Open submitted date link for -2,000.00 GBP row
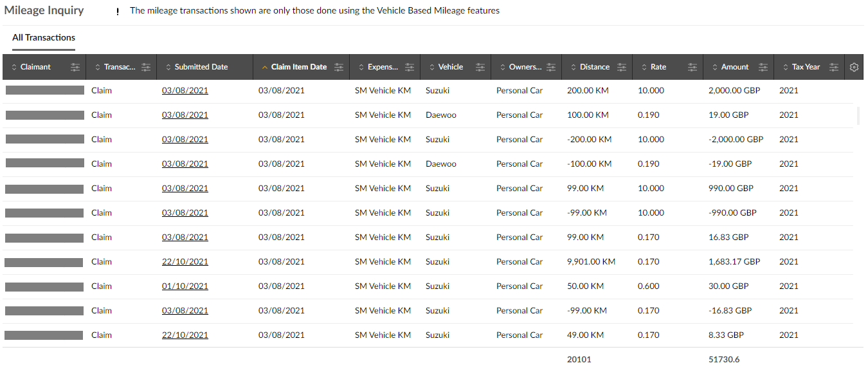The image size is (868, 372). pyautogui.click(x=185, y=140)
